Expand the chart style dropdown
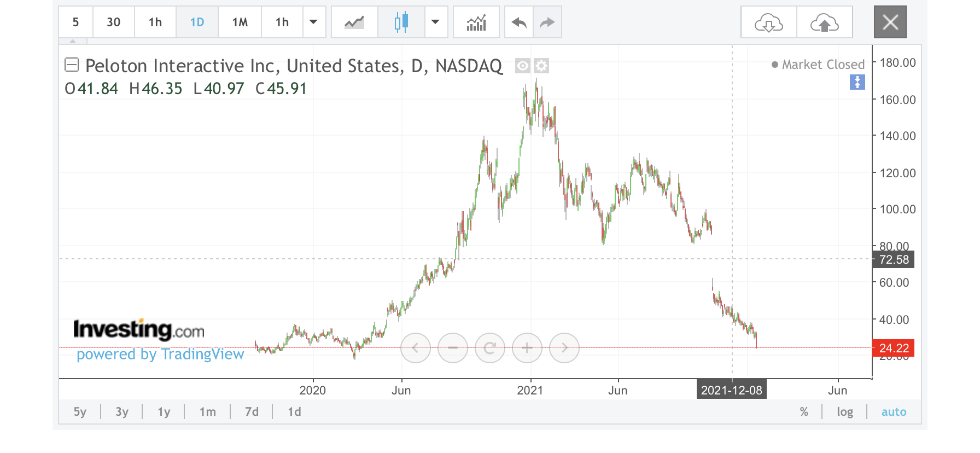Viewport: 980px width, 453px height. pos(436,22)
